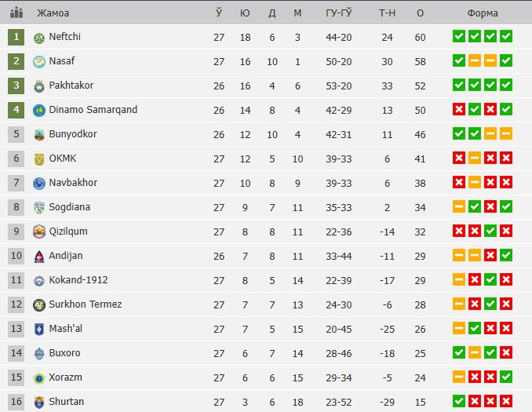Click the Форма column header
The height and width of the screenshot is (412, 532).
coord(482,13)
